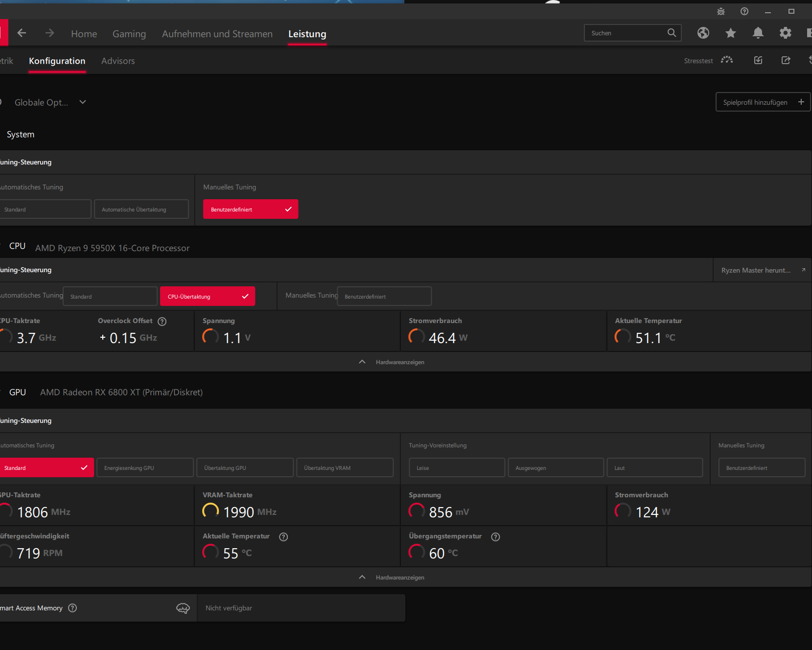Image resolution: width=812 pixels, height=650 pixels.
Task: Click the Smart Access Memory brain icon
Action: pyautogui.click(x=183, y=608)
